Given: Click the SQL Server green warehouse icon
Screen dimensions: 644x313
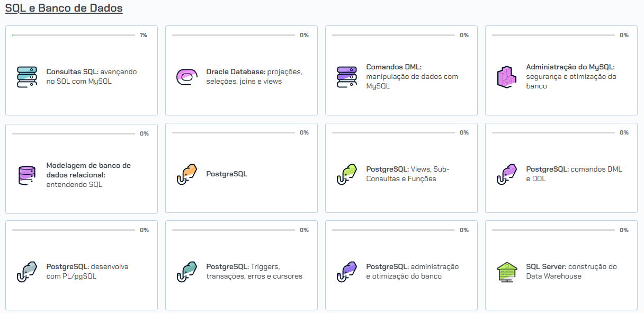Looking at the screenshot, I should (x=506, y=272).
